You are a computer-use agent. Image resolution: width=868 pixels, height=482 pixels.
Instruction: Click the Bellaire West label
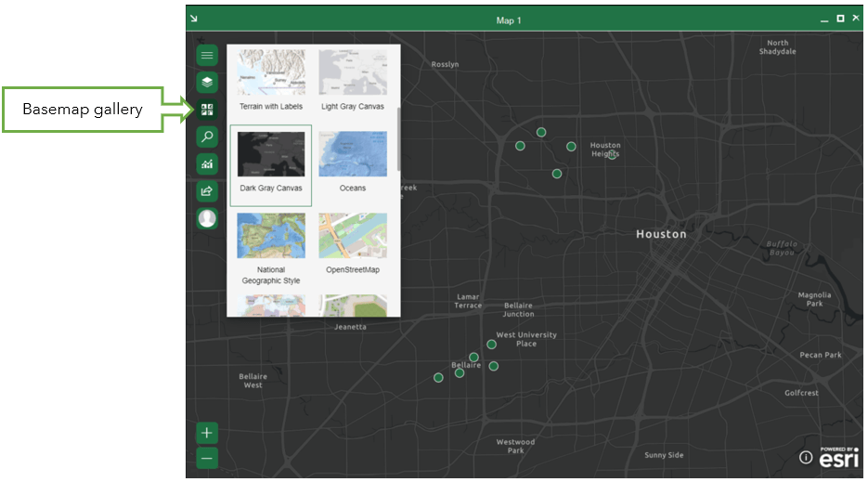tap(253, 381)
